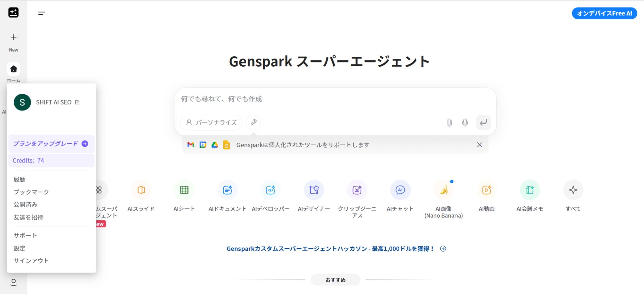Select 設定 from the profile menu
Screen dimensions: 644x294
(x=19, y=248)
